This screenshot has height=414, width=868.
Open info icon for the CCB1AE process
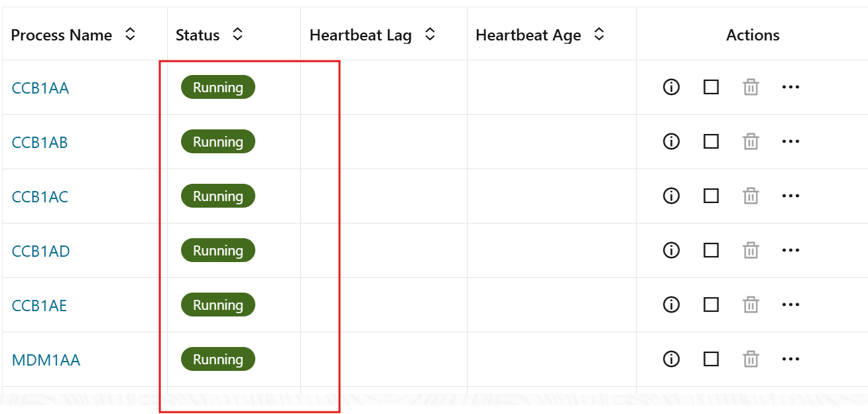(x=670, y=305)
